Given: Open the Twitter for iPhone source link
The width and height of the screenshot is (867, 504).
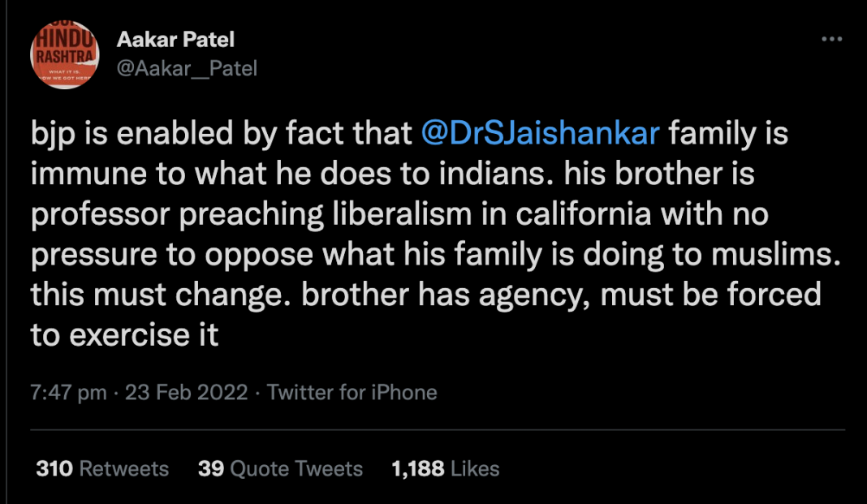Looking at the screenshot, I should coord(352,393).
